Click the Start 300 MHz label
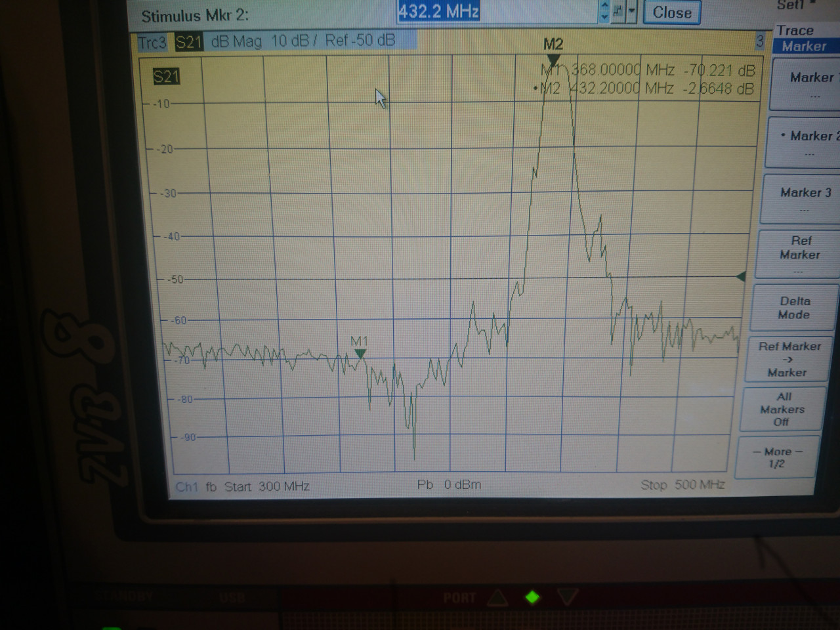 click(x=266, y=486)
